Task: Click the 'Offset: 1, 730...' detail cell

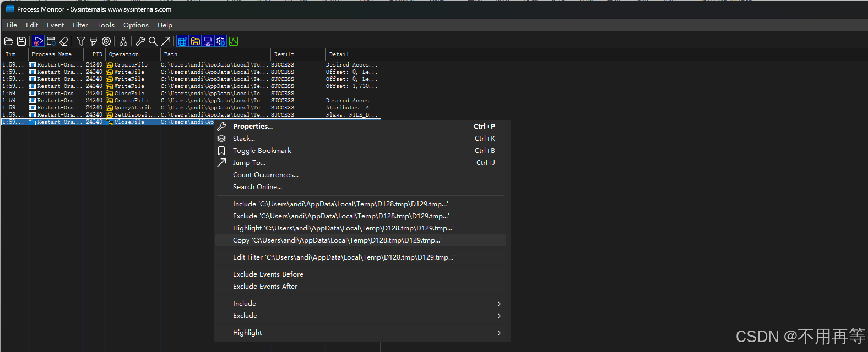Action: click(x=351, y=86)
